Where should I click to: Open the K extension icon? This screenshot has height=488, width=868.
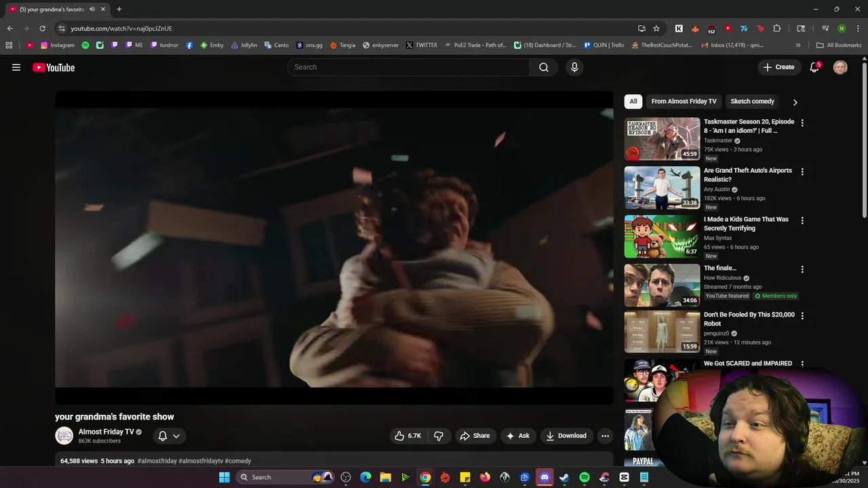[x=679, y=28]
